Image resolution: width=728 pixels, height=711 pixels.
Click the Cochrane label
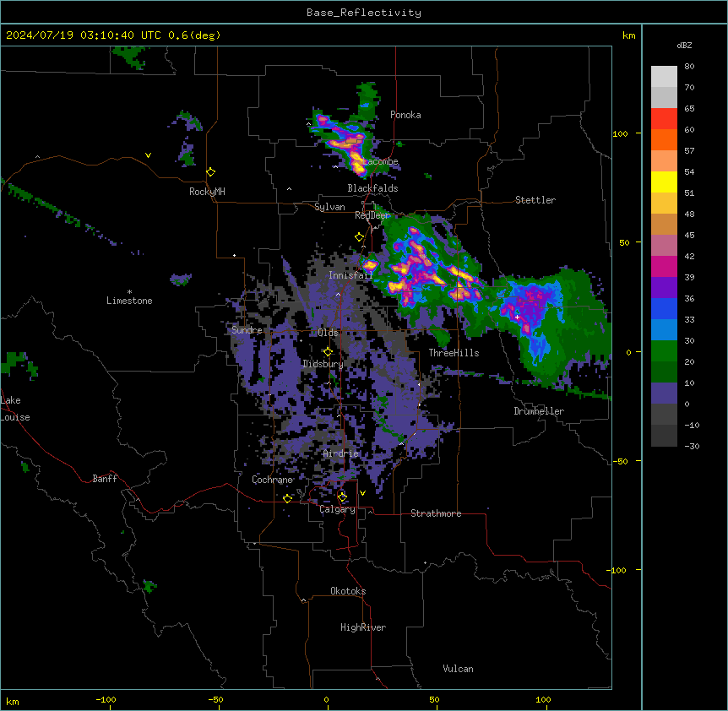click(x=273, y=480)
